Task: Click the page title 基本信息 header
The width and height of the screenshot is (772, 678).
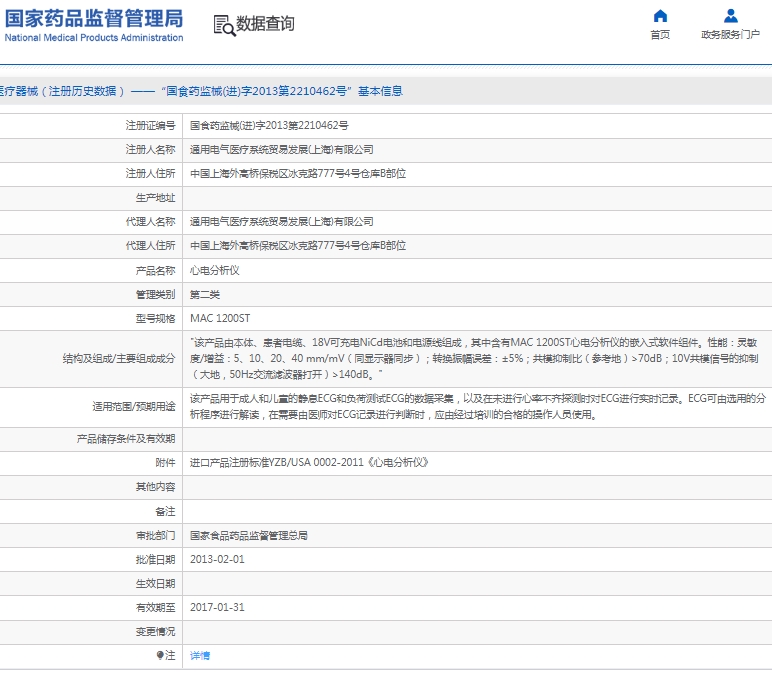Action: (201, 91)
